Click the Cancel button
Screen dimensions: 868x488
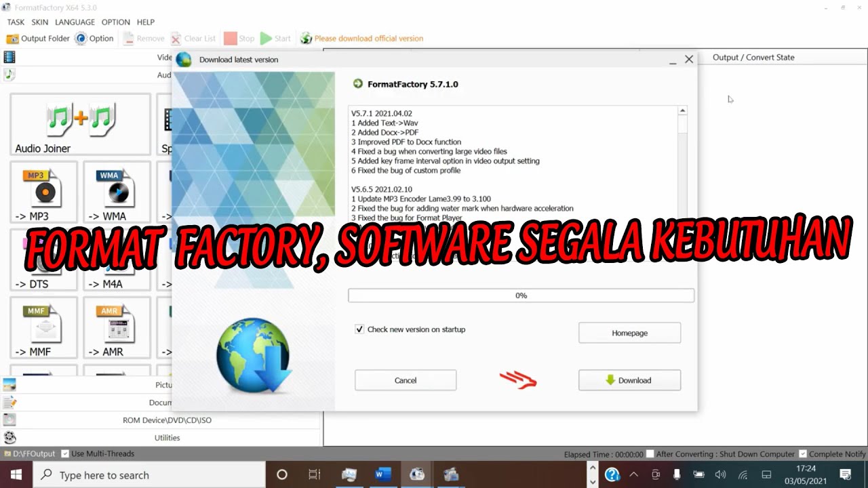point(406,380)
